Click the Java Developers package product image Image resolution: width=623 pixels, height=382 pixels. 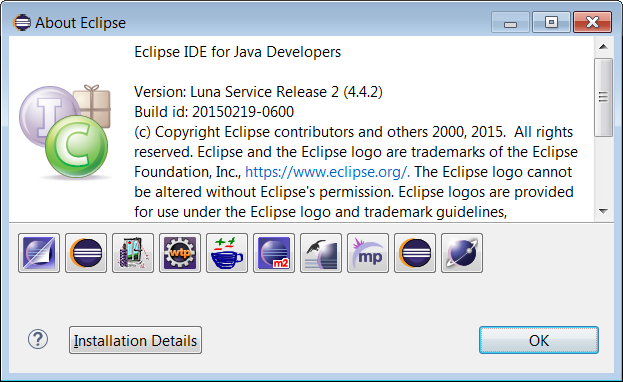pos(65,131)
